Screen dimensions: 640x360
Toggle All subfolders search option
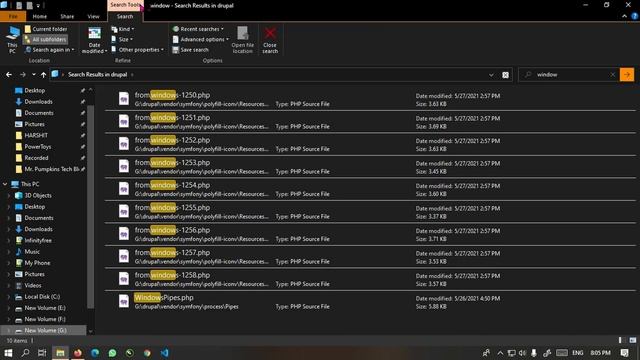[45, 39]
